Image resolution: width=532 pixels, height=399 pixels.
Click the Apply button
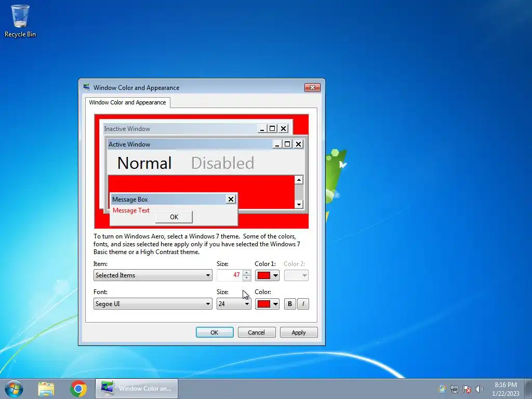(x=299, y=332)
